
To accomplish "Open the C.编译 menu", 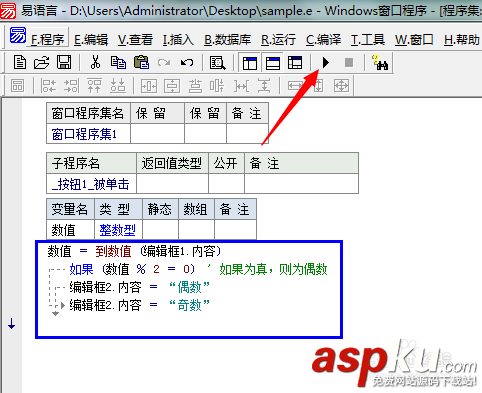I will tap(323, 40).
